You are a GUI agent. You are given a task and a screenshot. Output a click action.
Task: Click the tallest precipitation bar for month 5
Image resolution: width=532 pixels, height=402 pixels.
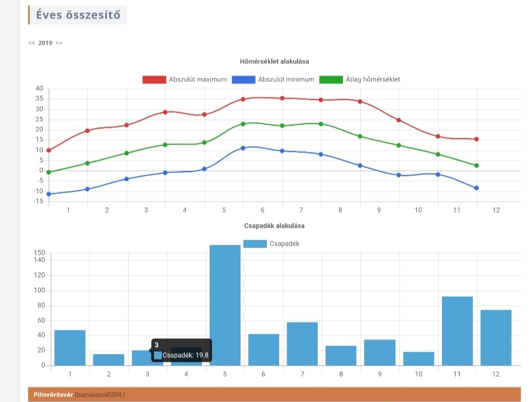225,305
